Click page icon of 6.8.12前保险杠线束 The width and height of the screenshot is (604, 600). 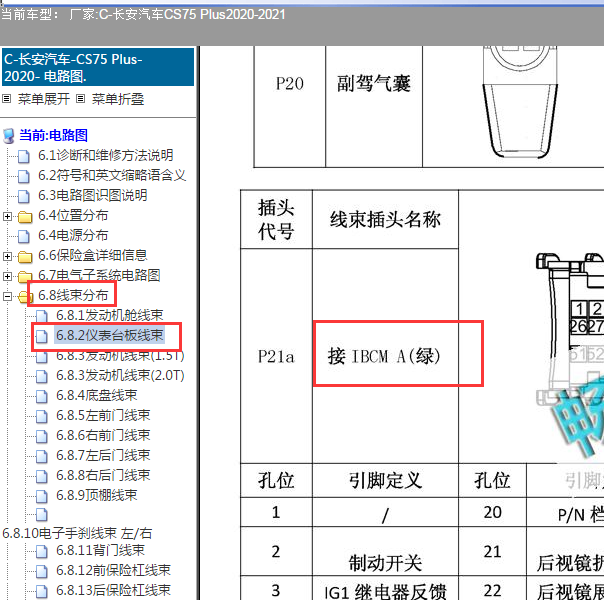pos(42,572)
